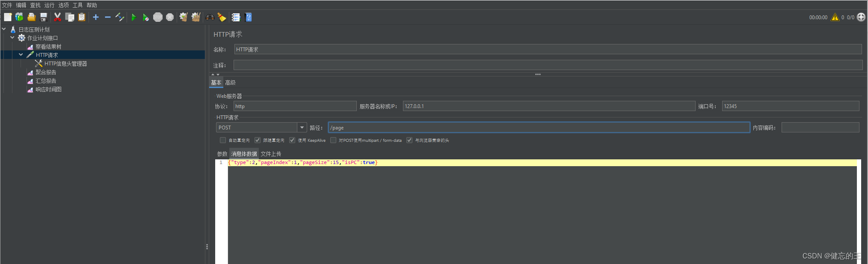
Task: Click the minus Collapse All icon
Action: pos(108,17)
